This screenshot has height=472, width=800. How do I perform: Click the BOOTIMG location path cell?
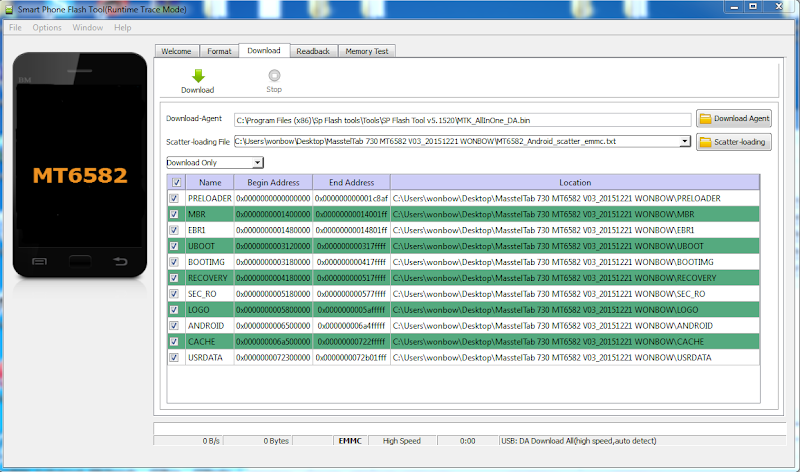575,262
